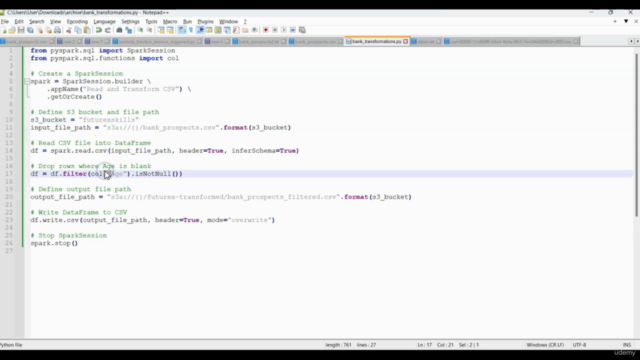The width and height of the screenshot is (640, 360).
Task: Close the part-00000 csv tab
Action: (576, 42)
